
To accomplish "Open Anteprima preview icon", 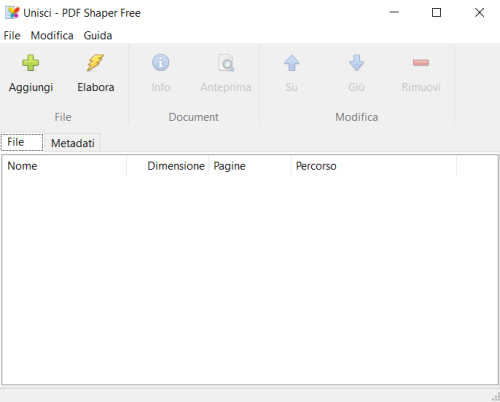I will 226,63.
